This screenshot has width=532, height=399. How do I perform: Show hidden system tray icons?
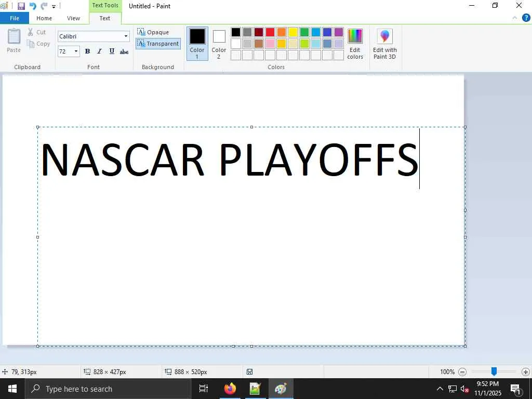coord(440,389)
